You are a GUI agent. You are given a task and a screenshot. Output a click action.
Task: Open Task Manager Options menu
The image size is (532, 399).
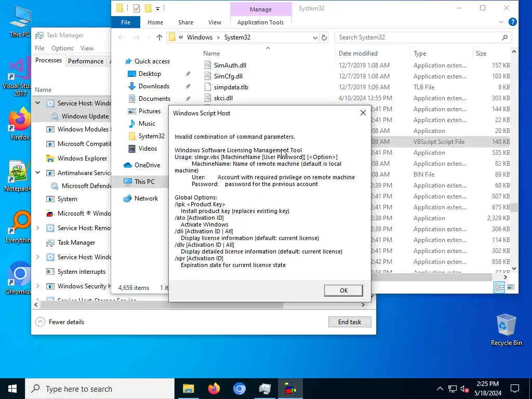(x=62, y=48)
